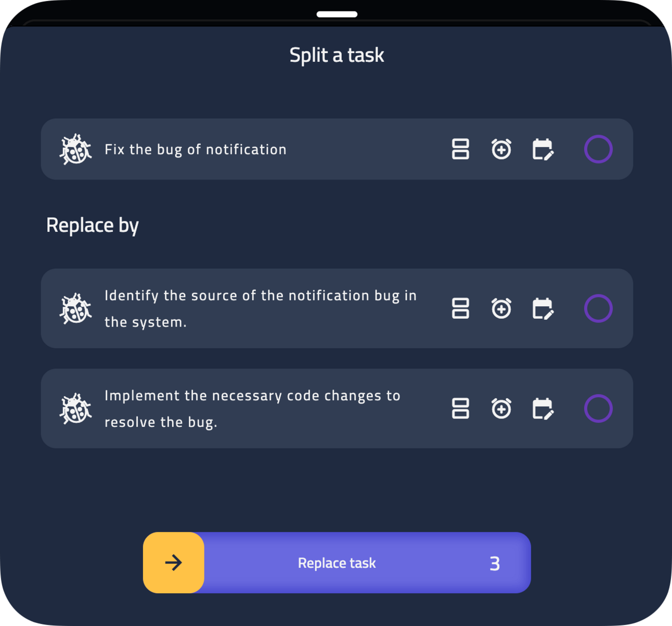Click the bug icon on 'Identify the source' subtask

click(x=76, y=308)
